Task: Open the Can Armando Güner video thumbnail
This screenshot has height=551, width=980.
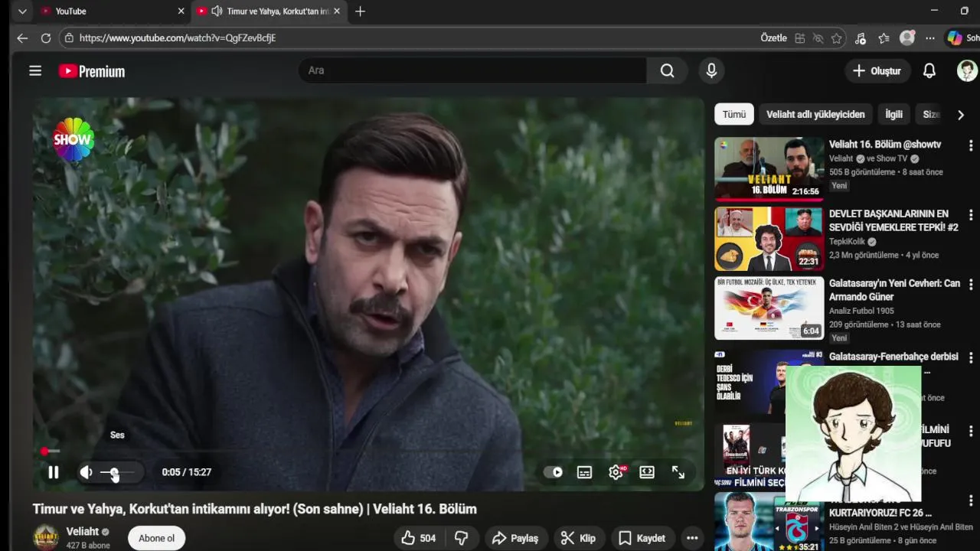Action: (769, 308)
